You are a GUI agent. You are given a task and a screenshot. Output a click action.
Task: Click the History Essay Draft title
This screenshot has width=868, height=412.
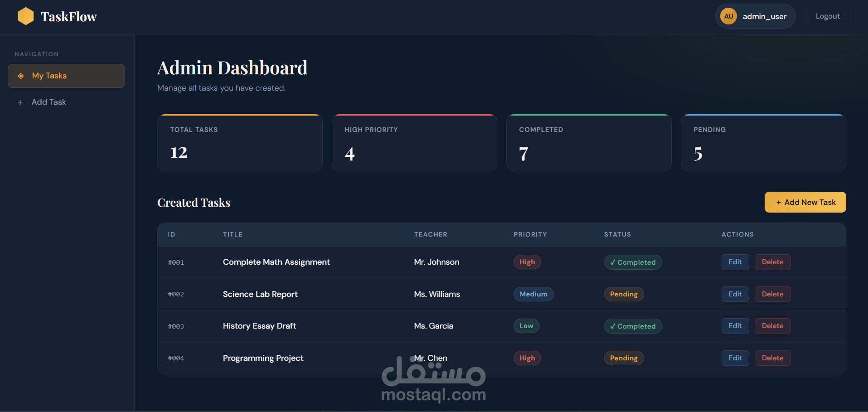pyautogui.click(x=259, y=326)
